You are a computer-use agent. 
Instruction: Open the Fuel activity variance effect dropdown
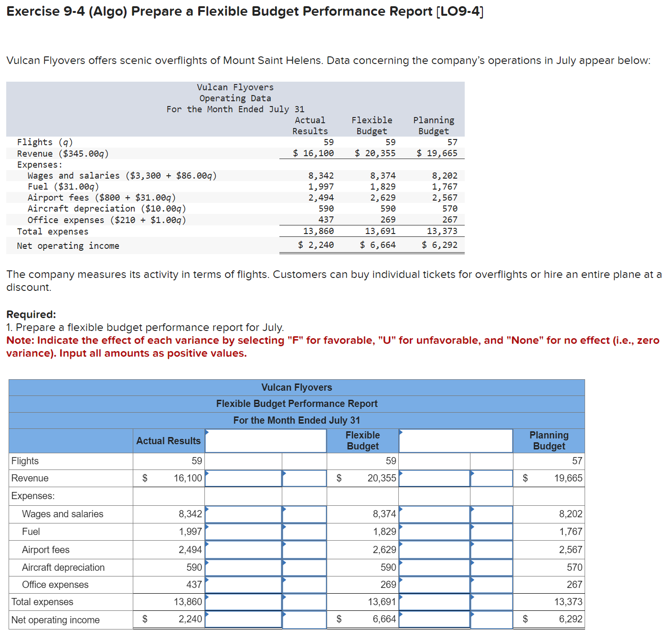pos(491,531)
